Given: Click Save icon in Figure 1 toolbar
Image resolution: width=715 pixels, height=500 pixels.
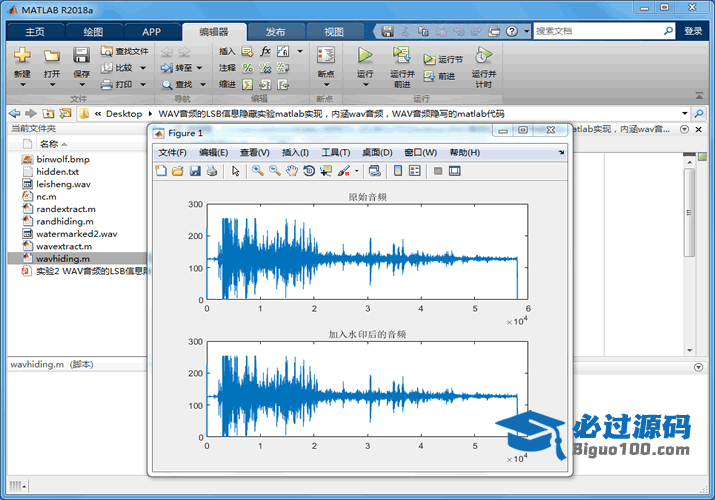Looking at the screenshot, I should (x=195, y=171).
